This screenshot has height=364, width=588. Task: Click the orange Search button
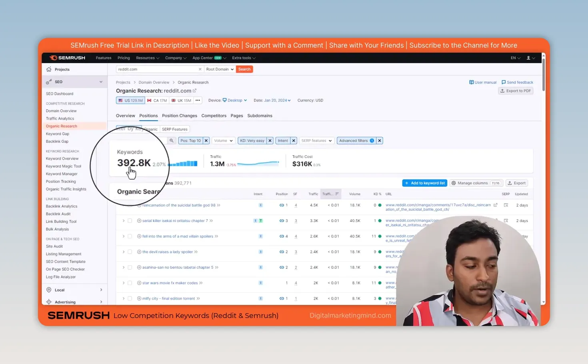[244, 69]
